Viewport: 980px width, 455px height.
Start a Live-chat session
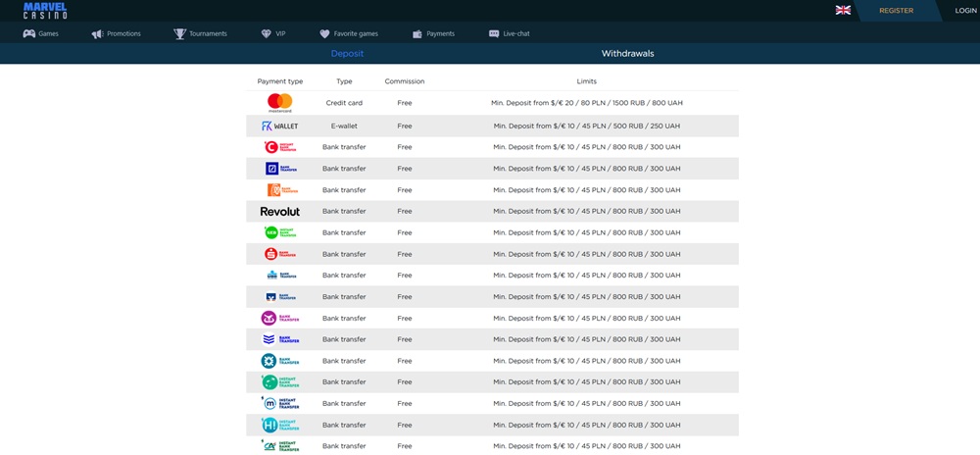(x=509, y=34)
